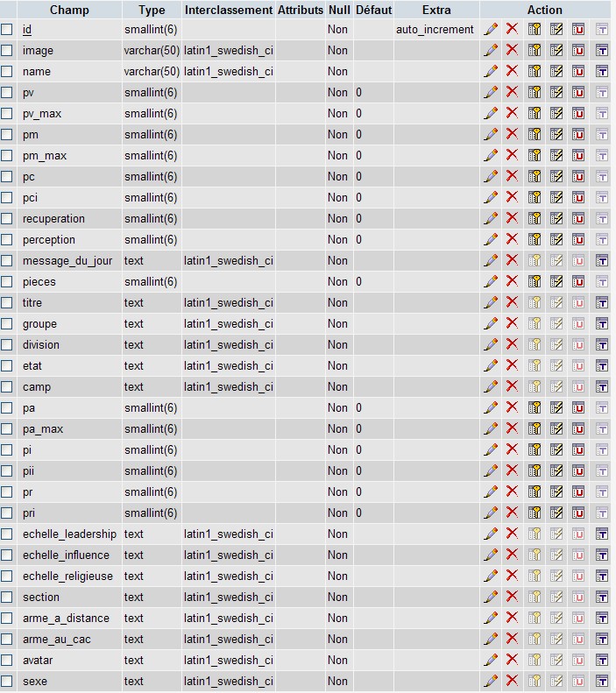Edit the pieces field with the pencil icon

[491, 281]
